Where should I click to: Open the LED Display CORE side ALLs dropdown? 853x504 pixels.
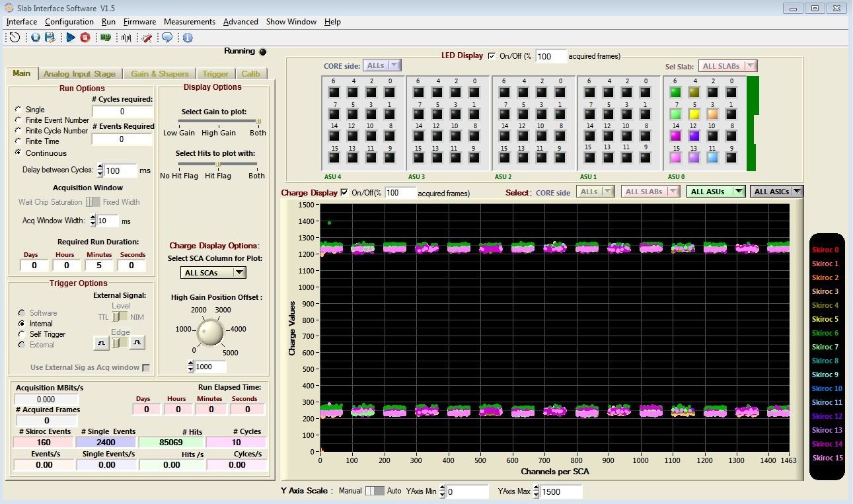(383, 65)
